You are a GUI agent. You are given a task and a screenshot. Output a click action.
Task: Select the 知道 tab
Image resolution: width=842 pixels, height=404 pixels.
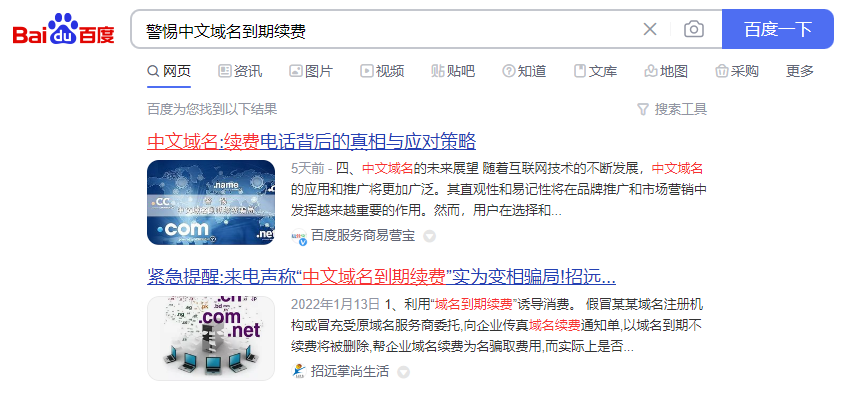[x=524, y=71]
